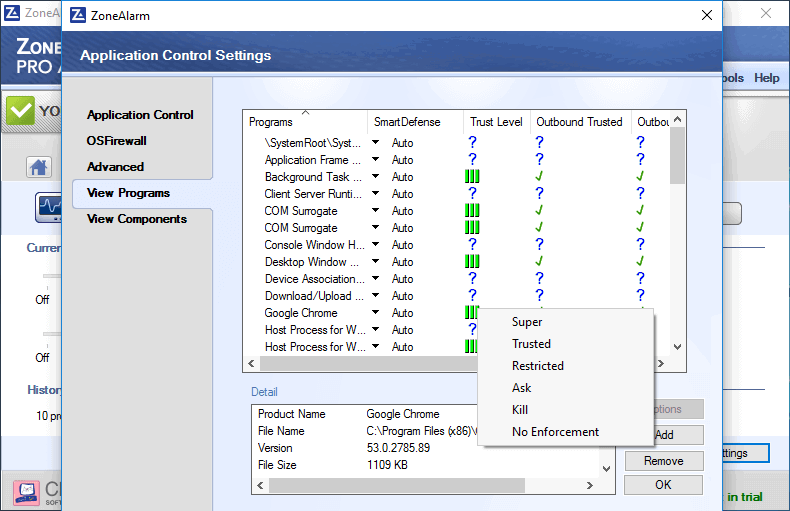Click the Add button
The width and height of the screenshot is (790, 511).
[679, 435]
